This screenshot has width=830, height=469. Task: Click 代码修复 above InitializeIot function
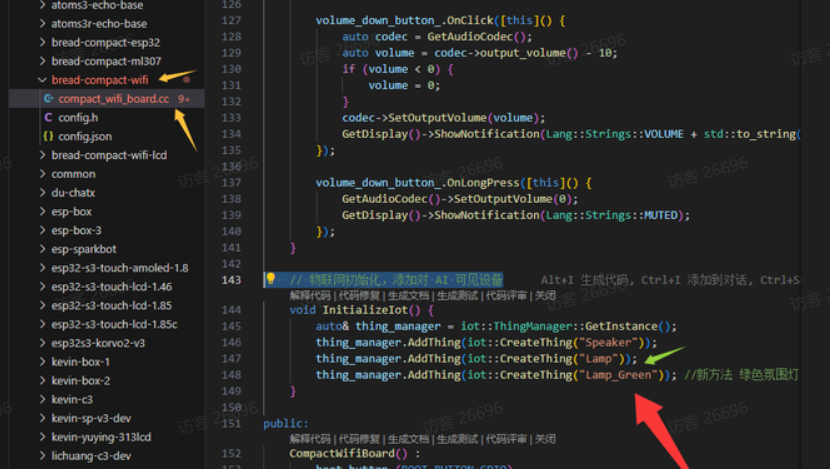[359, 295]
